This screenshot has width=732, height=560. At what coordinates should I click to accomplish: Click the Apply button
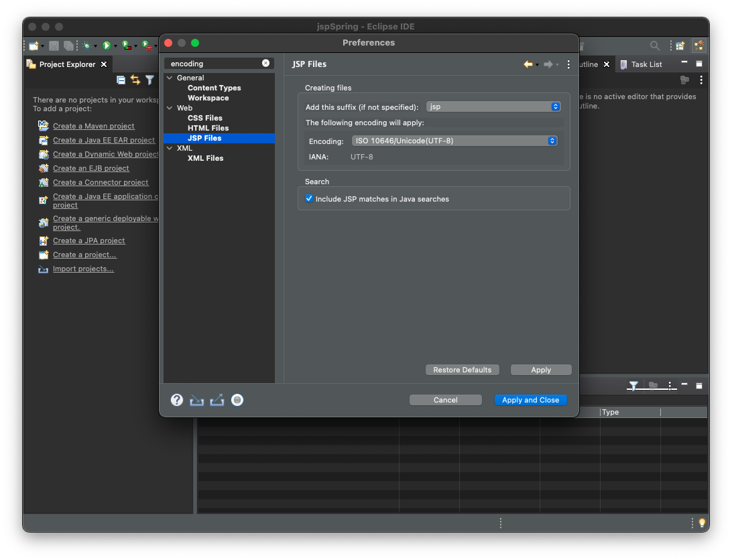541,370
